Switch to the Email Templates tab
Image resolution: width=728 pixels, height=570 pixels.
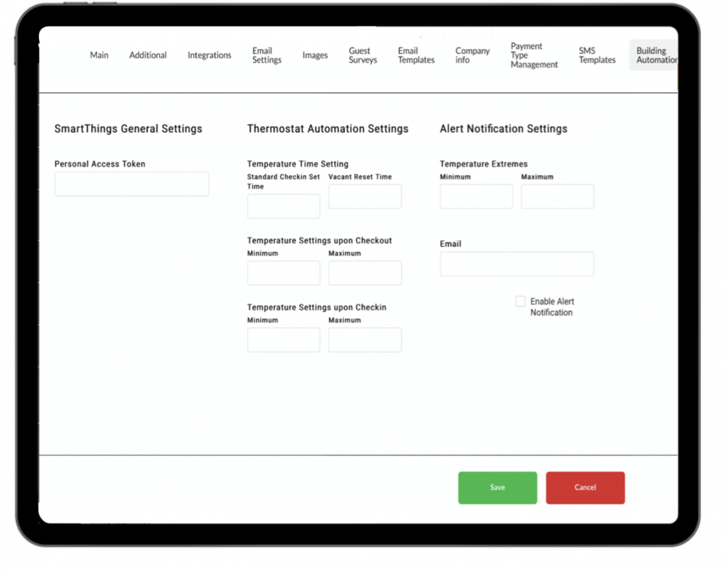[x=416, y=56]
